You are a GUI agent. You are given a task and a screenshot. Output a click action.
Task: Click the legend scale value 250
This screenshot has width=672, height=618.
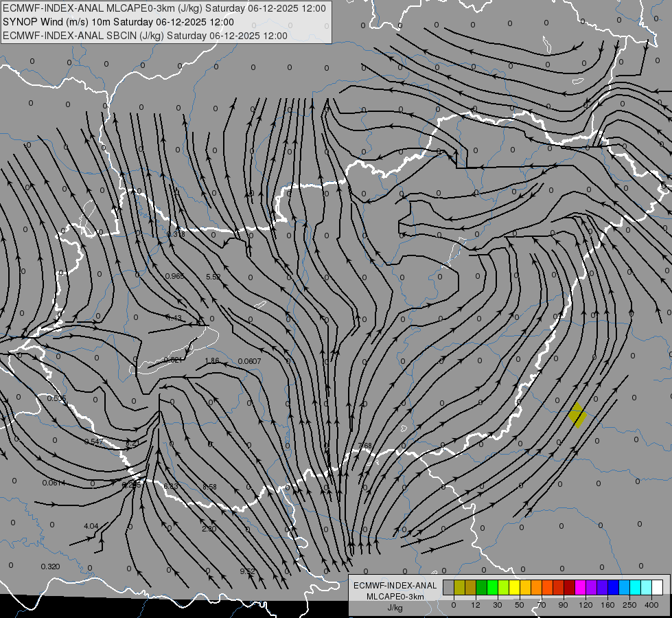[629, 605]
